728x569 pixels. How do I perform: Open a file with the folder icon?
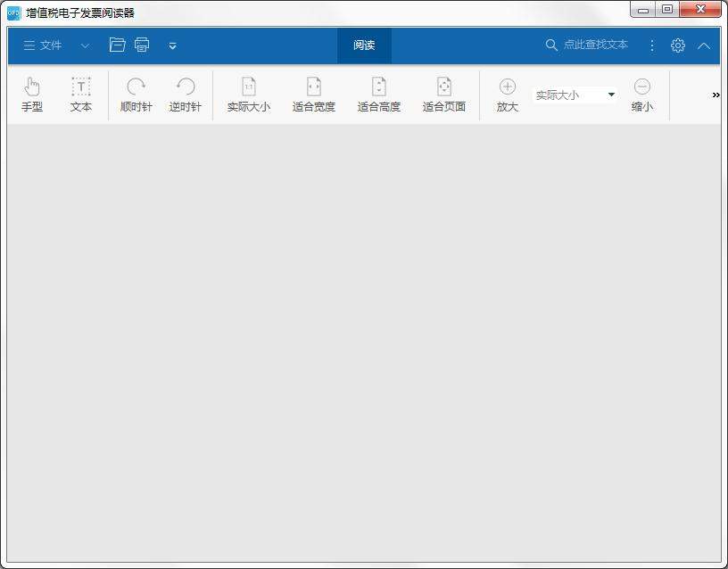click(118, 45)
